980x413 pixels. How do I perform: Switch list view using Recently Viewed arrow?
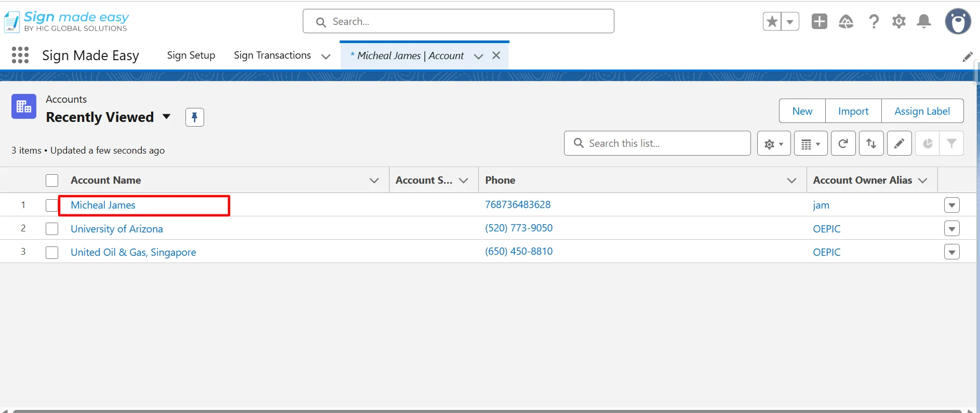click(x=167, y=117)
